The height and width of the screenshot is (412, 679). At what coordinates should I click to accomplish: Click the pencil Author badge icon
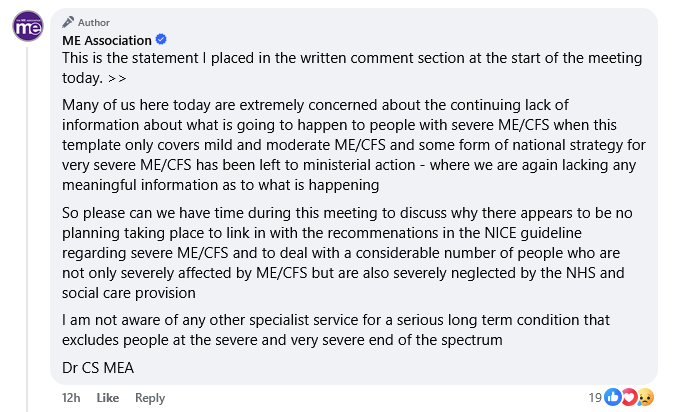[x=68, y=22]
